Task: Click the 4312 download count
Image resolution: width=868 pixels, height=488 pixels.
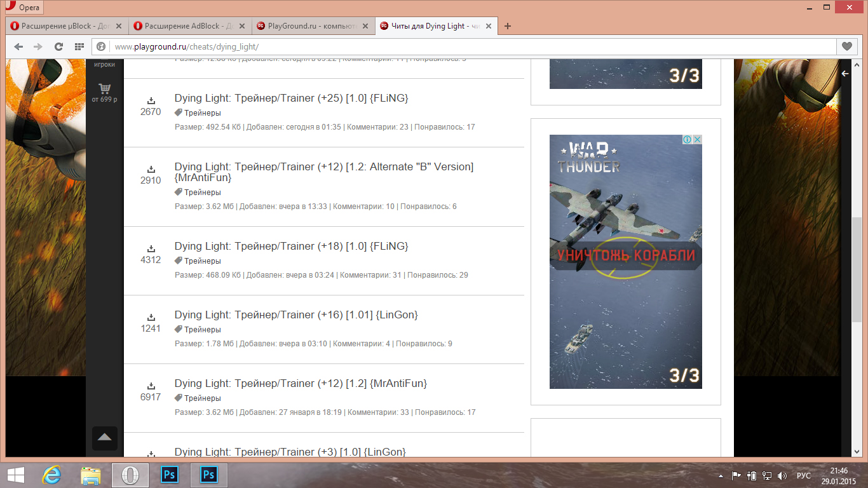Action: coord(151,260)
